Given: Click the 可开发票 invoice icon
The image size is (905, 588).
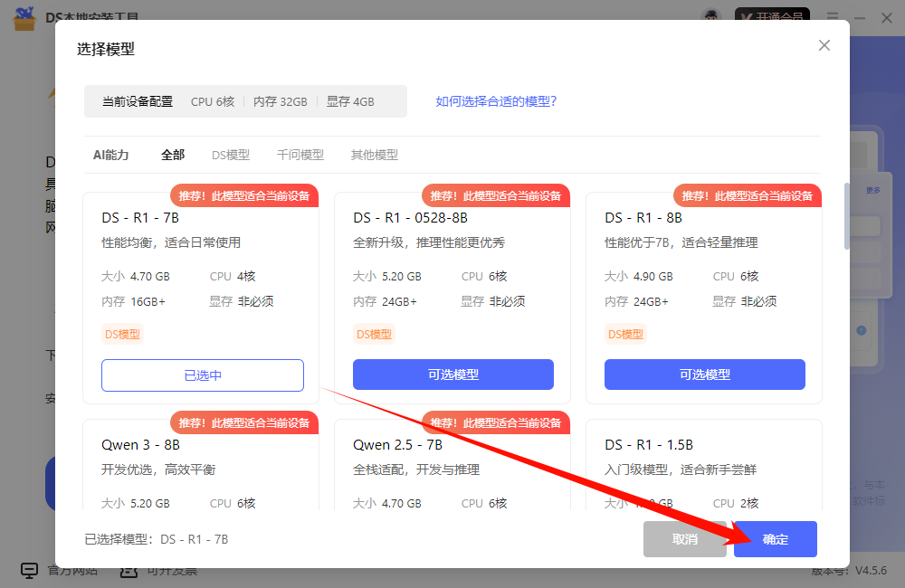Looking at the screenshot, I should point(129,570).
